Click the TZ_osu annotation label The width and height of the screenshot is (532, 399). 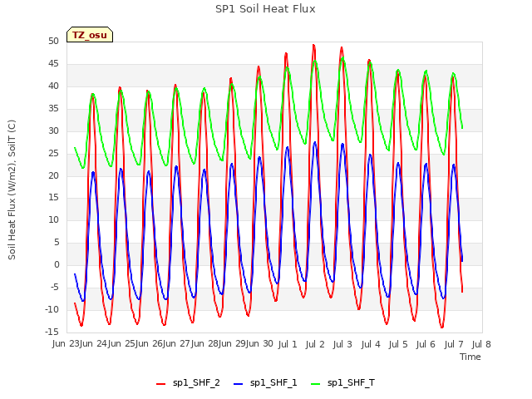90,35
